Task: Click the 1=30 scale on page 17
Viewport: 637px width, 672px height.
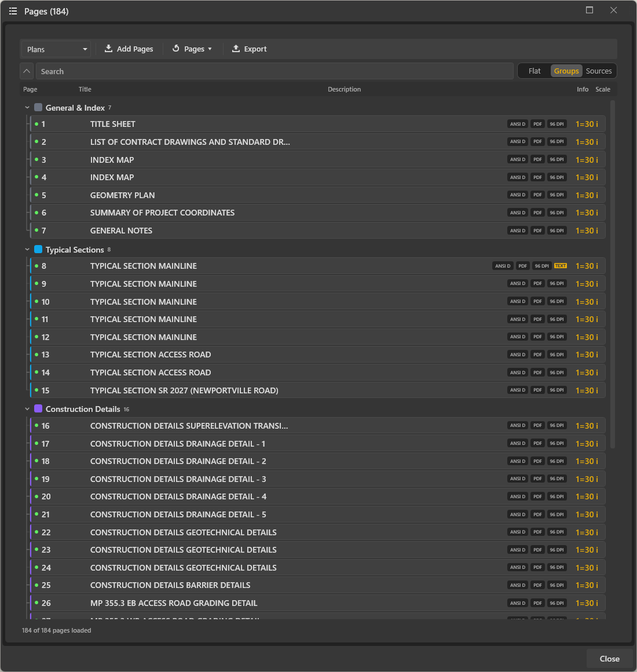Action: 587,444
